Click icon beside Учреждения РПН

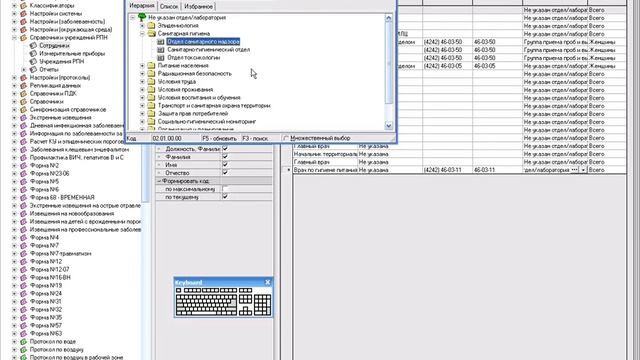(x=33, y=61)
